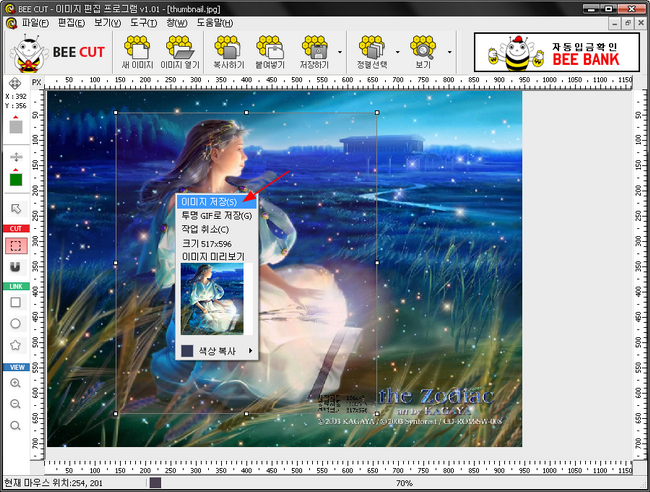Expand the dropdown arrow next to 저장하기

[x=341, y=50]
